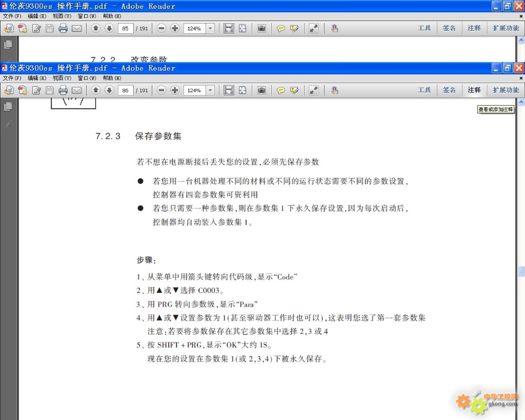Click zoom percentage field showing 124%, front window
Viewport: 525px width, 420px height.
click(194, 90)
